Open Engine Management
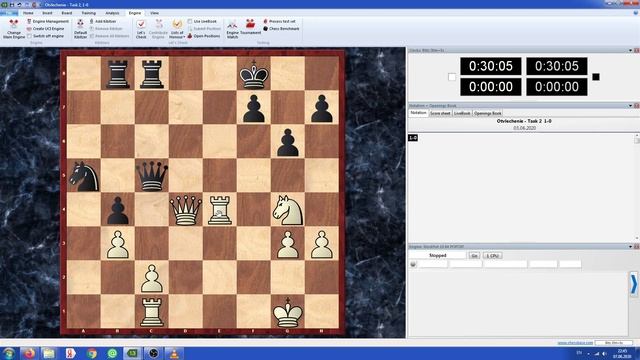This screenshot has height=360, width=640. [x=48, y=21]
